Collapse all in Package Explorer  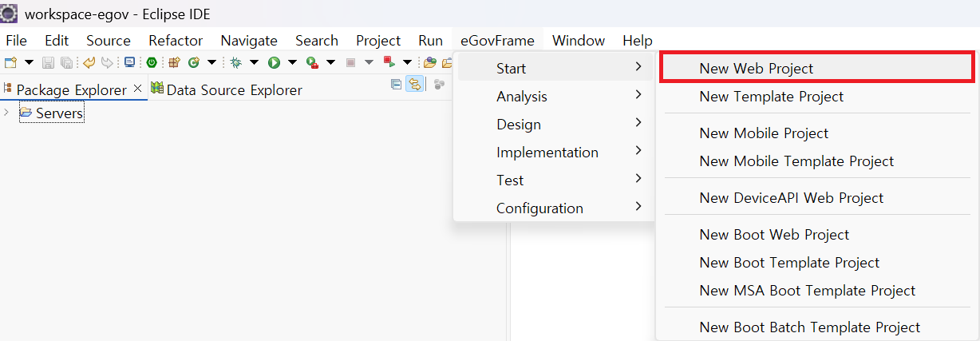click(396, 85)
